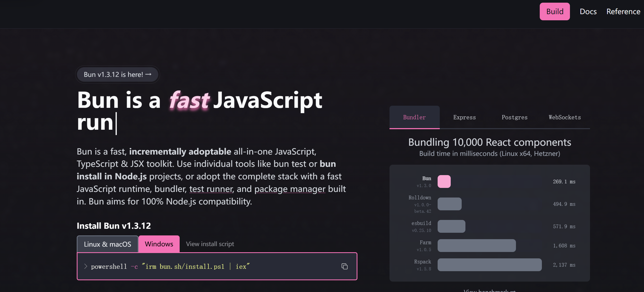This screenshot has height=292, width=644.
Task: Click the Build button in header
Action: (554, 11)
